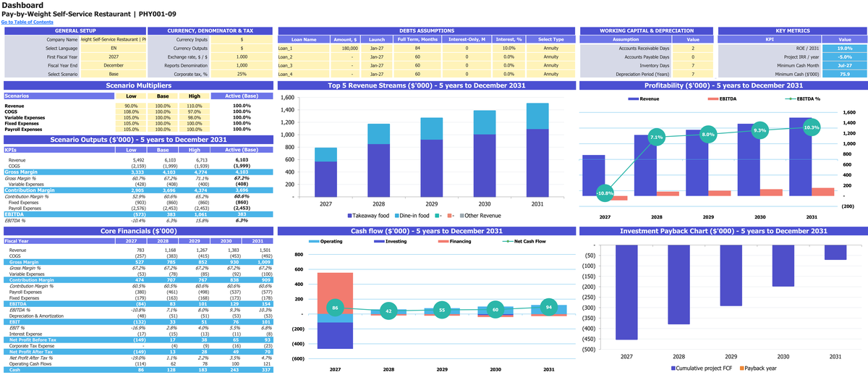Select the Active (Base) column header
The height and width of the screenshot is (375, 868).
pyautogui.click(x=242, y=96)
